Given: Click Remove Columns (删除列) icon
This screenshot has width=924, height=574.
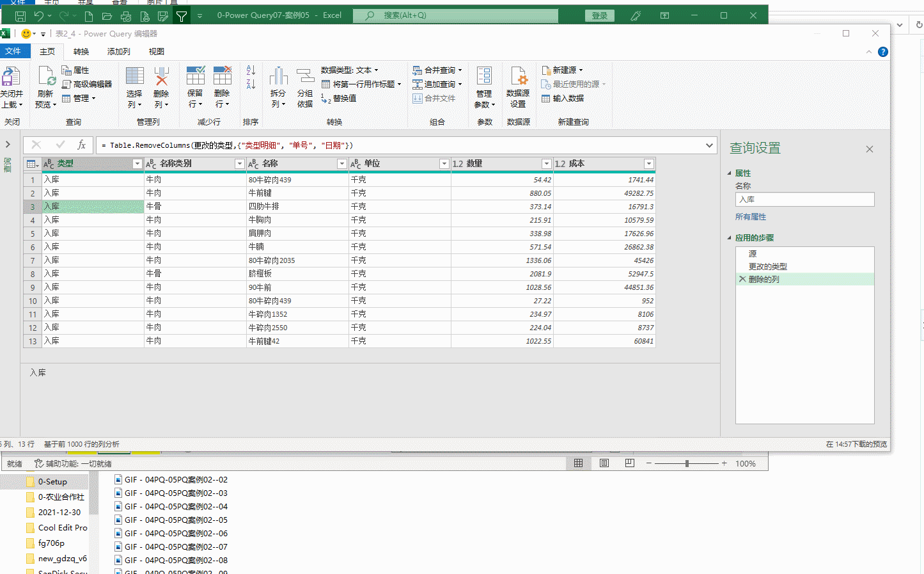Looking at the screenshot, I should pos(161,76).
